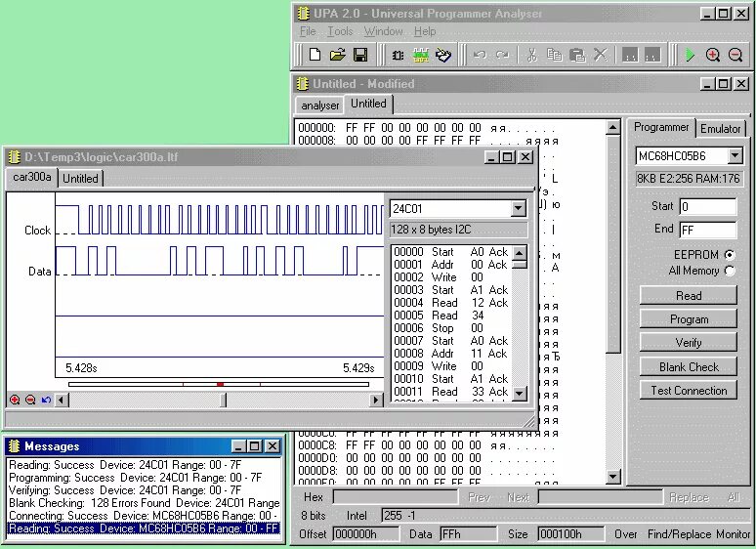This screenshot has height=549, width=756.
Task: Click the End address field
Action: tap(708, 230)
